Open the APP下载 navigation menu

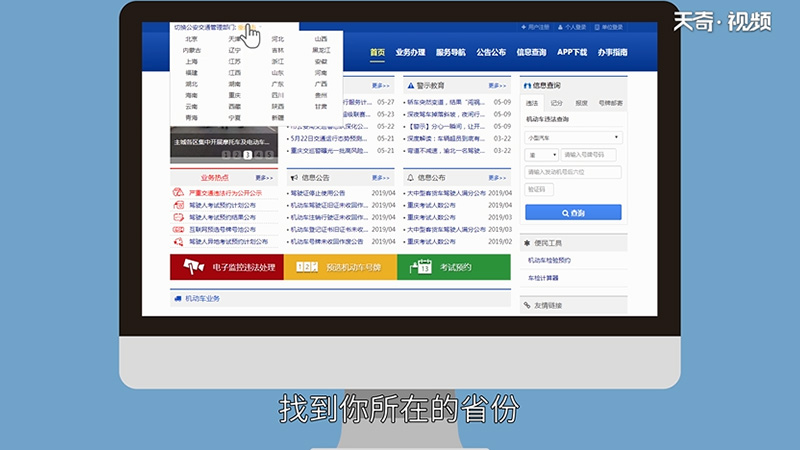pos(572,52)
